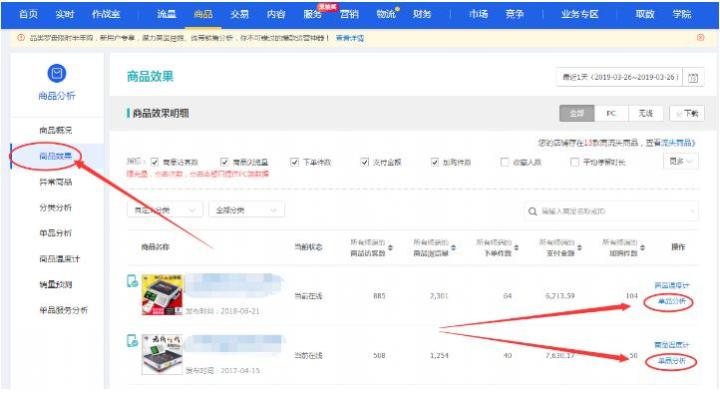
Task: Sort by 商品访客数 column arrows
Action: [x=390, y=248]
